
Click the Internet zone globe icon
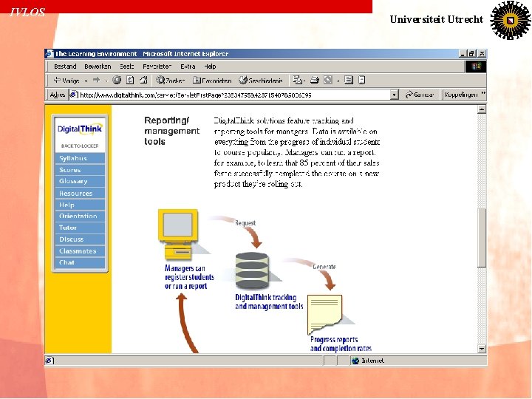355,361
